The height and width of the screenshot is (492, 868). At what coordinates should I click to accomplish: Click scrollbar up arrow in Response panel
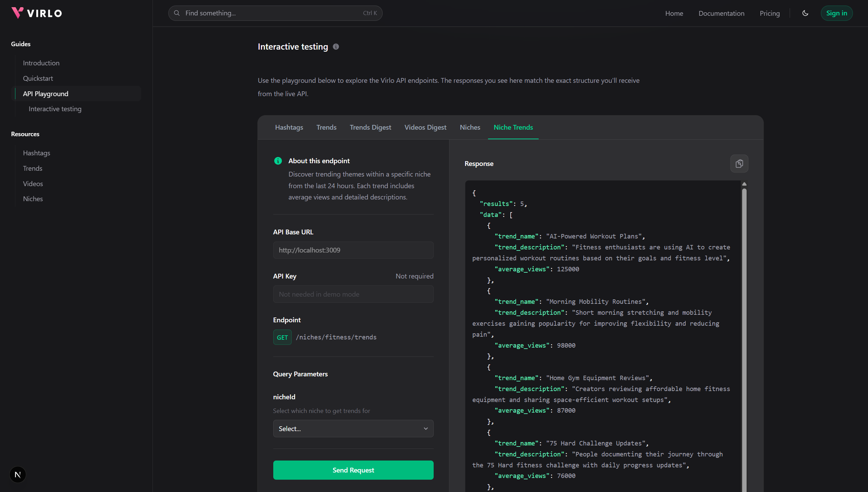coord(744,184)
